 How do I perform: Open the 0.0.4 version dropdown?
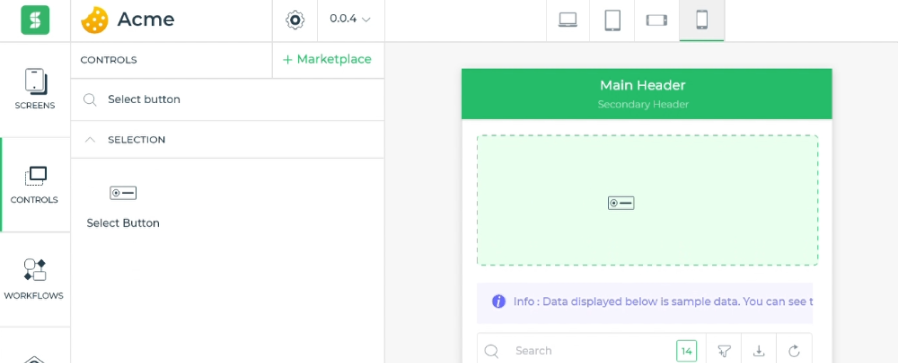(x=350, y=19)
